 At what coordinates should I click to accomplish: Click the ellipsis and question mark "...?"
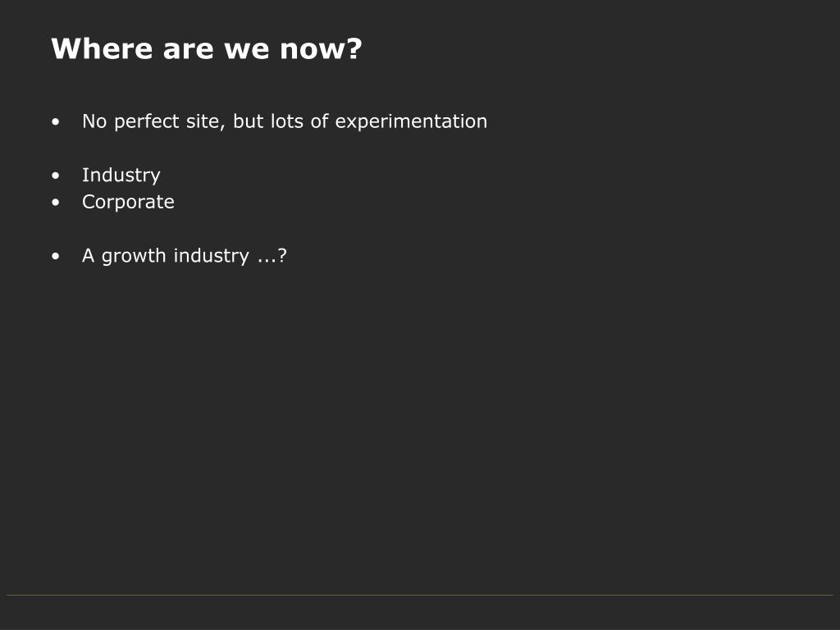pyautogui.click(x=272, y=256)
